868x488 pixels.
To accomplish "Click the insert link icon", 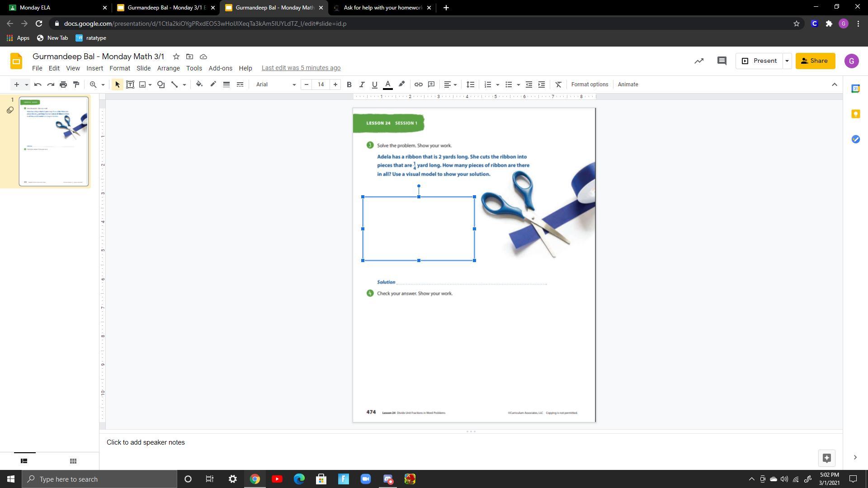I will click(x=419, y=84).
